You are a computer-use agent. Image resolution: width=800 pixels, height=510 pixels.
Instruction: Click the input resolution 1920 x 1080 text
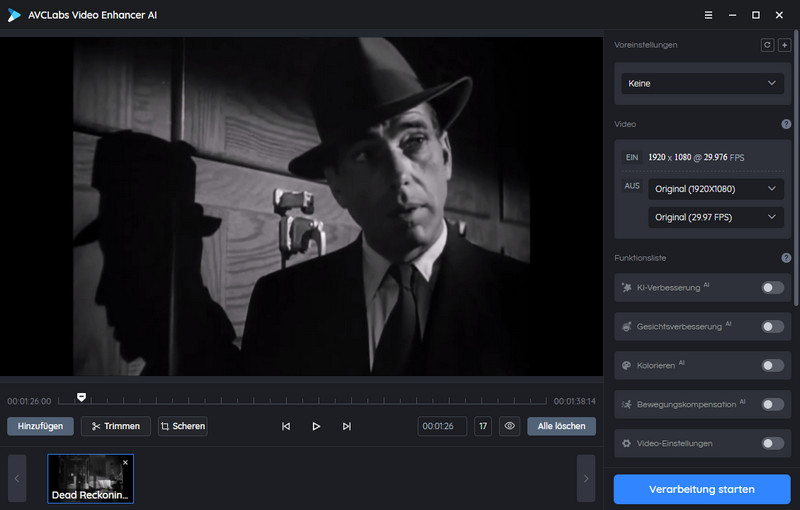670,157
